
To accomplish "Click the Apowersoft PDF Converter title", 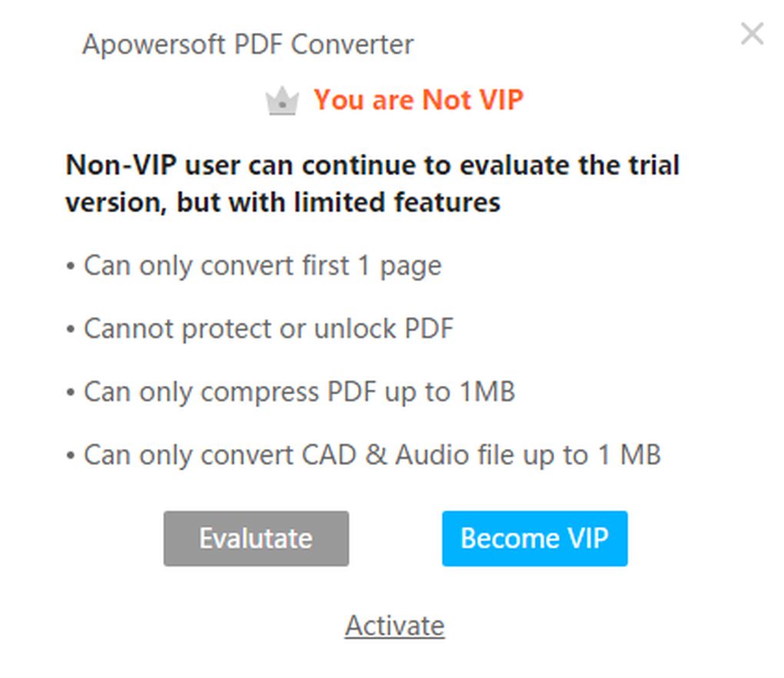I will pyautogui.click(x=248, y=45).
